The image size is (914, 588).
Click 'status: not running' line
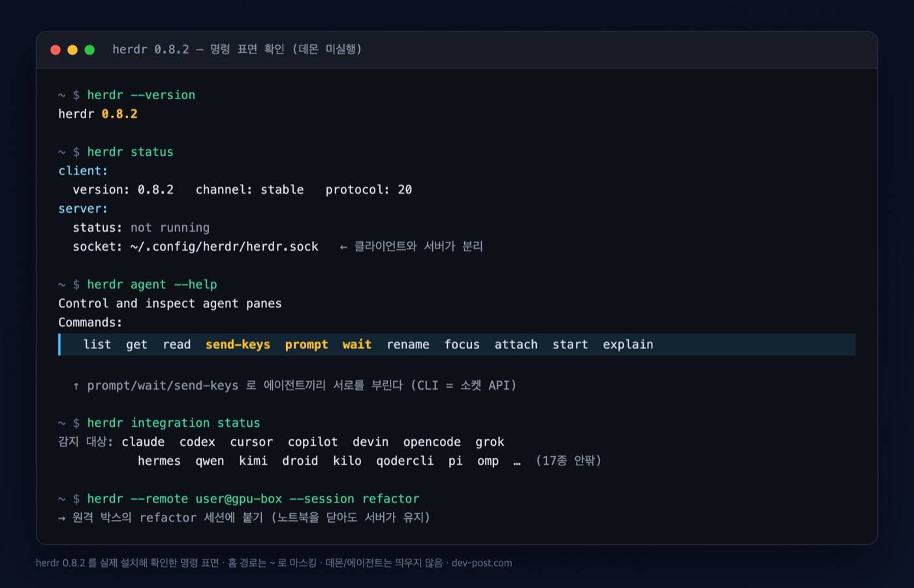[141, 228]
